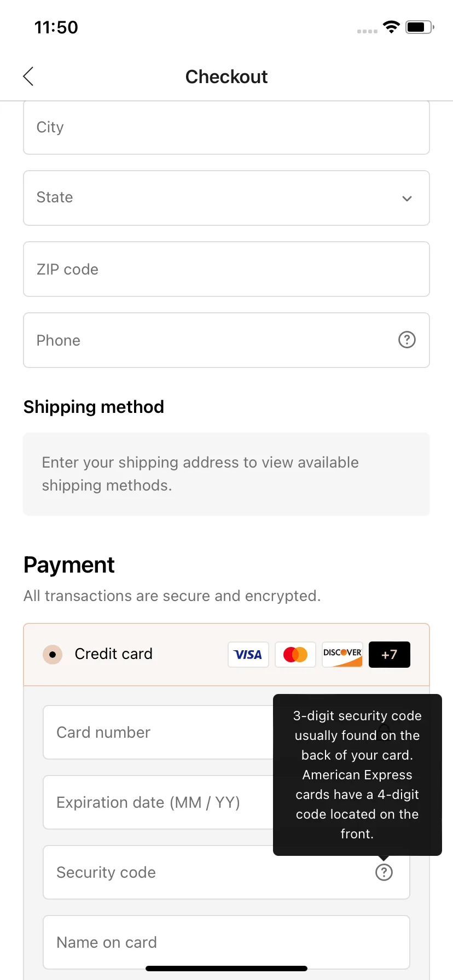Click into the ZIP code field
The height and width of the screenshot is (980, 453).
point(226,269)
